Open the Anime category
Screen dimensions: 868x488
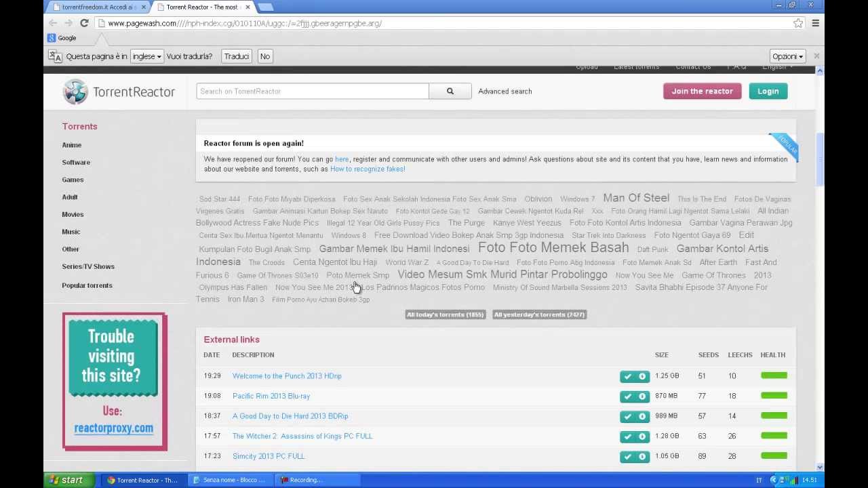click(x=71, y=145)
